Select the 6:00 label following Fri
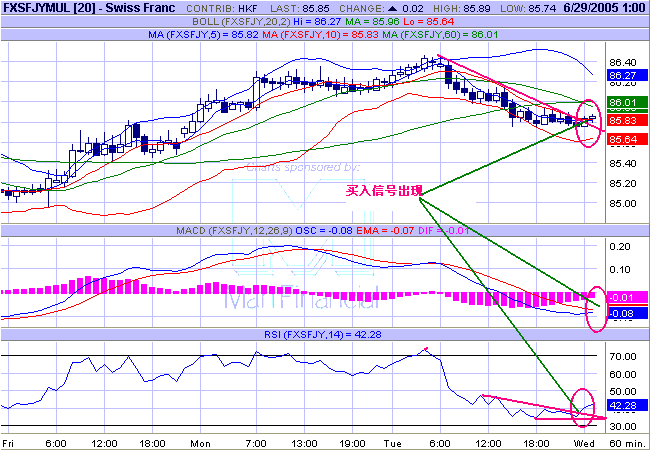The image size is (650, 450). click(56, 443)
